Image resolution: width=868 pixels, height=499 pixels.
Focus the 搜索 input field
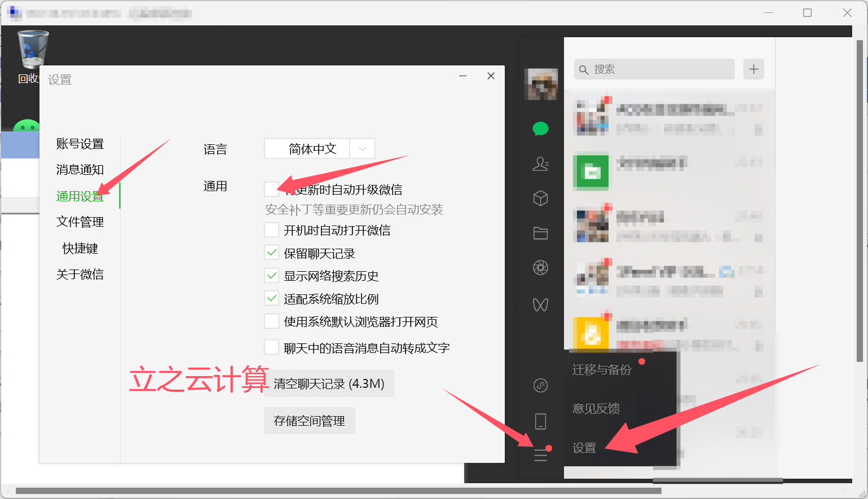(654, 69)
